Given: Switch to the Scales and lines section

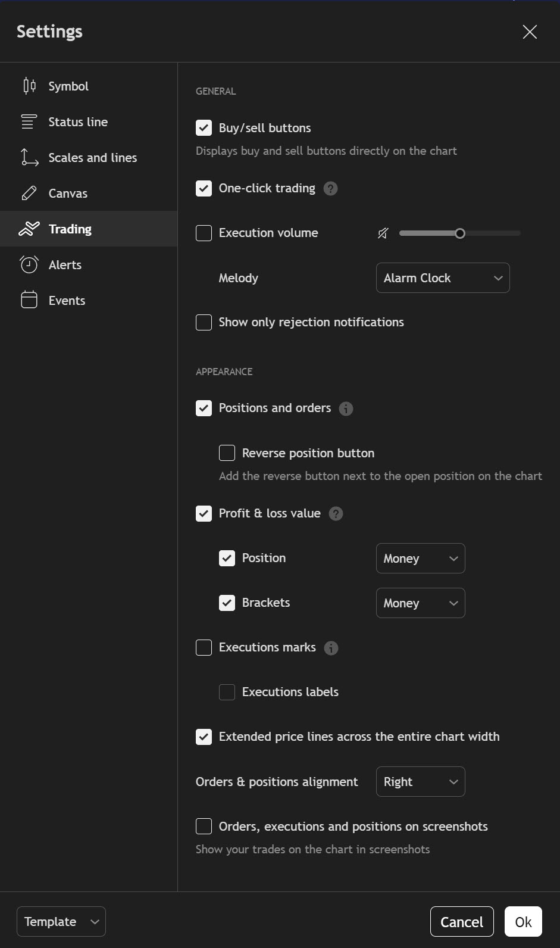Looking at the screenshot, I should point(93,158).
